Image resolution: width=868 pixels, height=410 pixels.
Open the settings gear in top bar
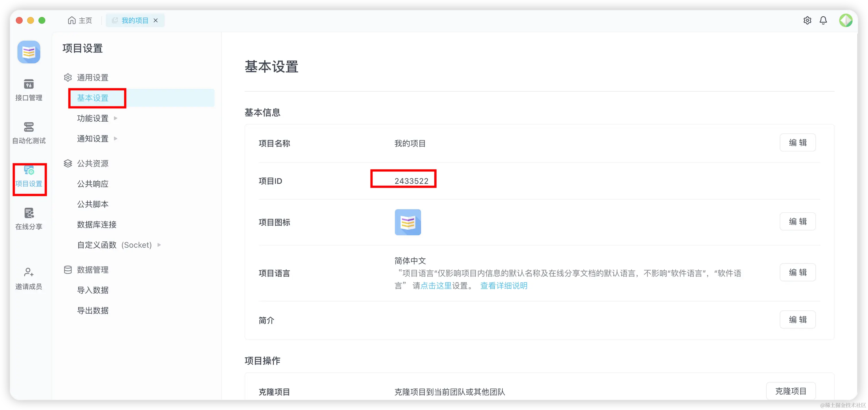point(807,21)
